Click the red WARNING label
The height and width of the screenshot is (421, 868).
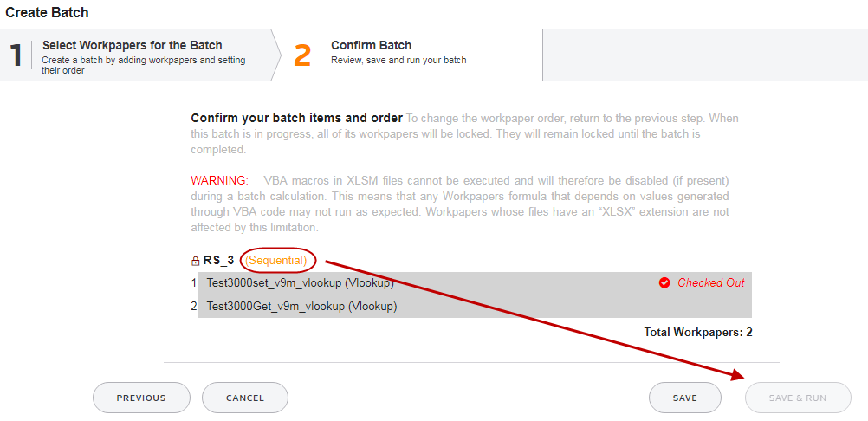pos(219,180)
